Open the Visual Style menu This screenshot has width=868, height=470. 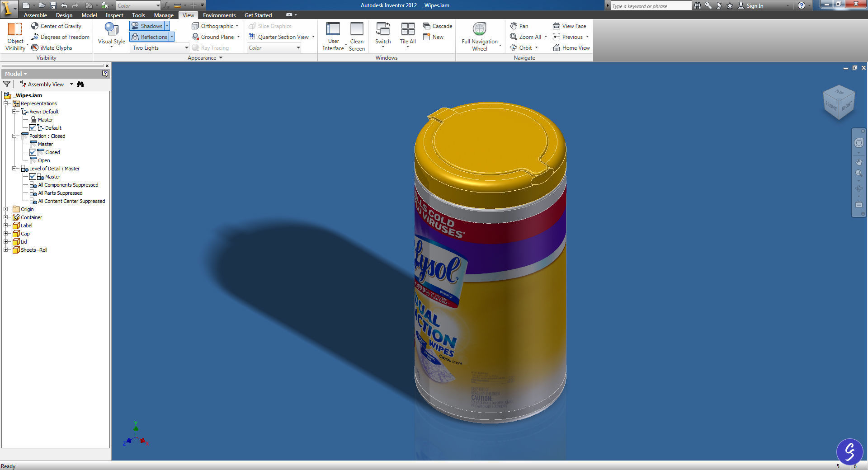pos(111,35)
